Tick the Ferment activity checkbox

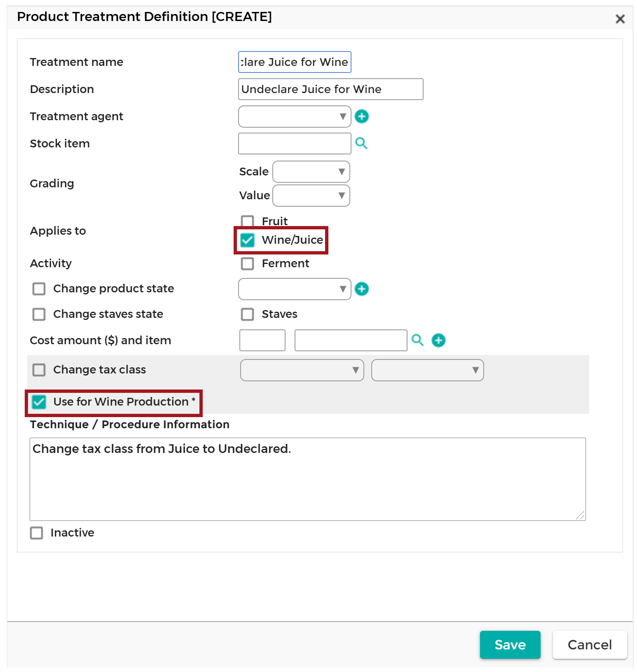[247, 264]
